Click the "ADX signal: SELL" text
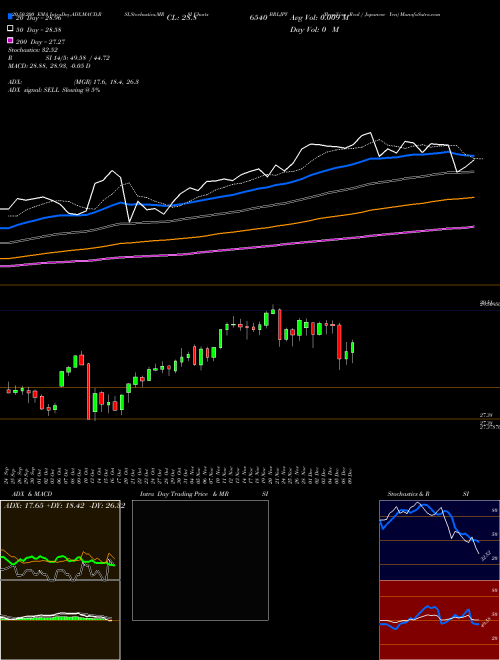The image size is (500, 660). click(x=35, y=90)
